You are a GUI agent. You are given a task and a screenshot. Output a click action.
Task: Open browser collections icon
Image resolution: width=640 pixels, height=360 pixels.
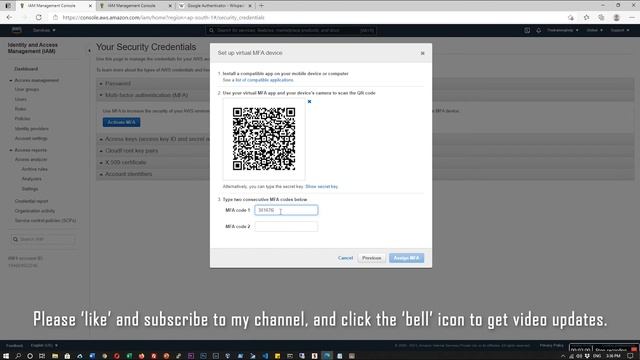point(601,18)
